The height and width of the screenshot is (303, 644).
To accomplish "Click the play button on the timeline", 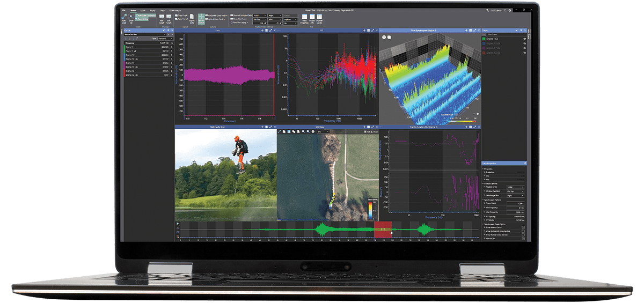I will [x=177, y=224].
